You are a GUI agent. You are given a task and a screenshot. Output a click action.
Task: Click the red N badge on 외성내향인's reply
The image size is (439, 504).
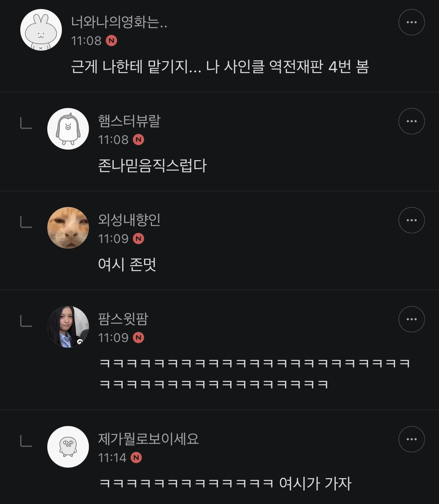(x=138, y=239)
